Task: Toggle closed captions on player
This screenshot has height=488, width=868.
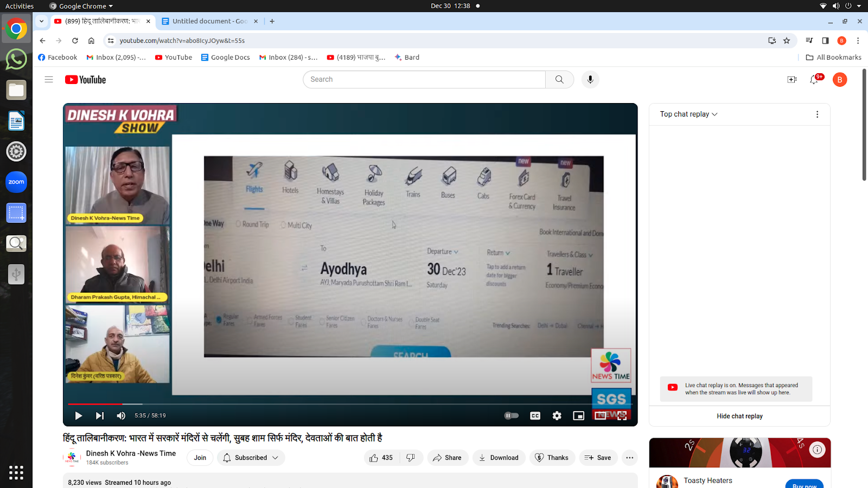Action: coord(535,416)
